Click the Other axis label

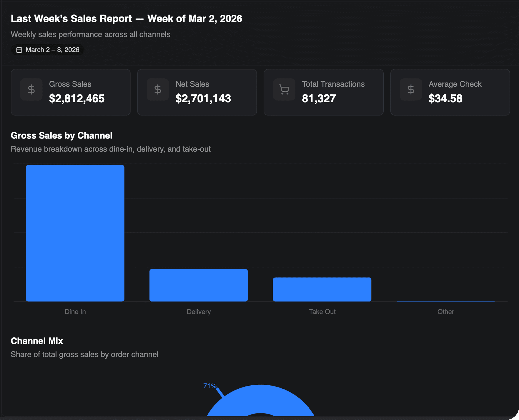[x=446, y=312]
